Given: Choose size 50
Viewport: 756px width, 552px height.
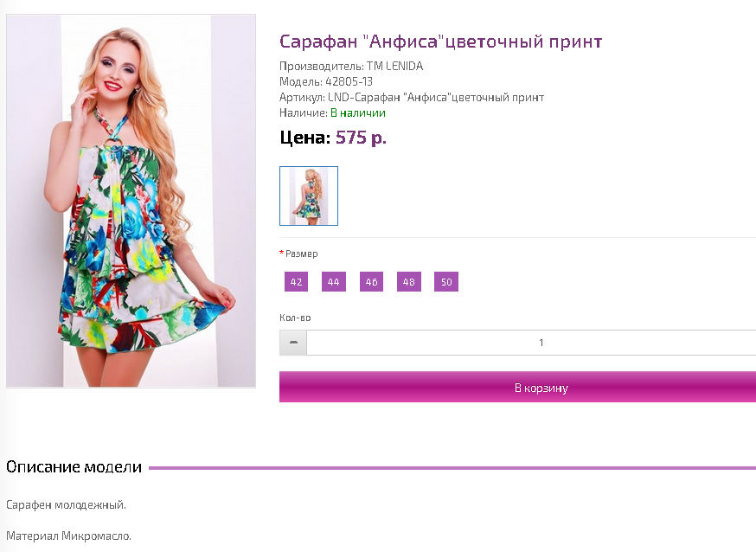Looking at the screenshot, I should tap(446, 282).
